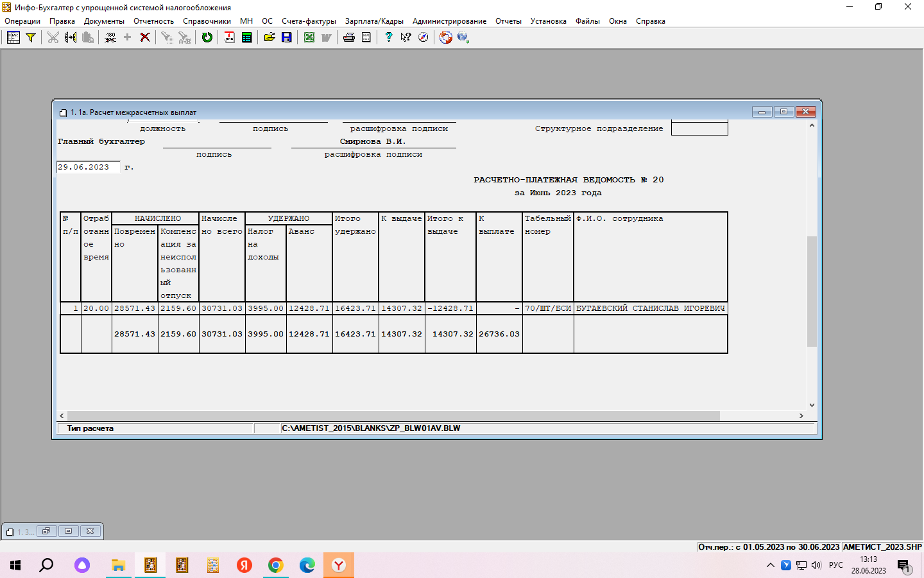Click the taskbar search magnifier icon
This screenshot has width=924, height=578.
coord(47,565)
